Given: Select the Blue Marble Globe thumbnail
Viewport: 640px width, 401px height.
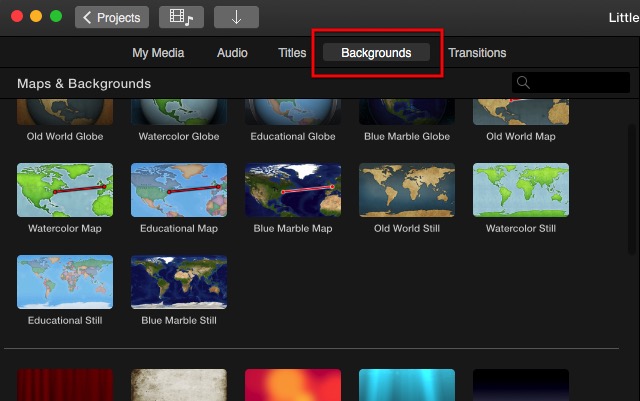Looking at the screenshot, I should point(407,112).
